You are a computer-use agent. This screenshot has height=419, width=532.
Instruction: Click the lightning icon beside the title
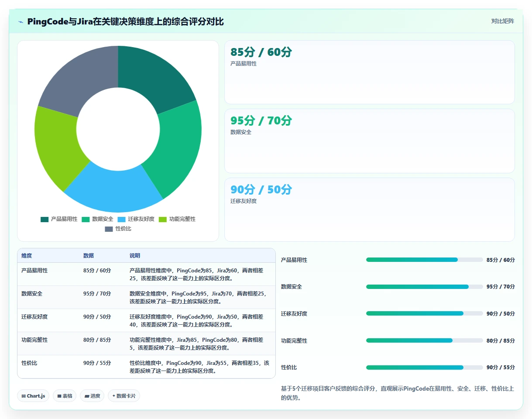point(21,22)
